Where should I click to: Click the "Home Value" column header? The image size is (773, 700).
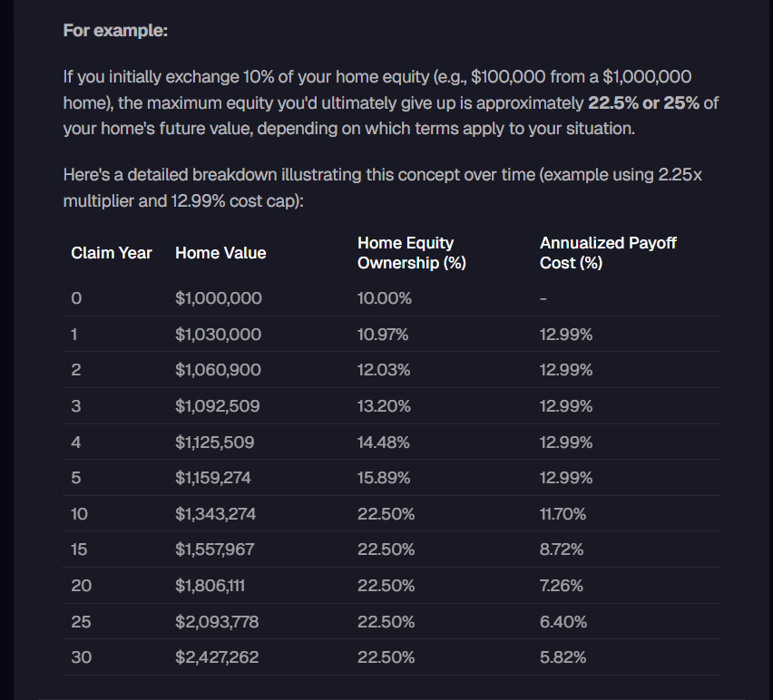click(x=220, y=253)
